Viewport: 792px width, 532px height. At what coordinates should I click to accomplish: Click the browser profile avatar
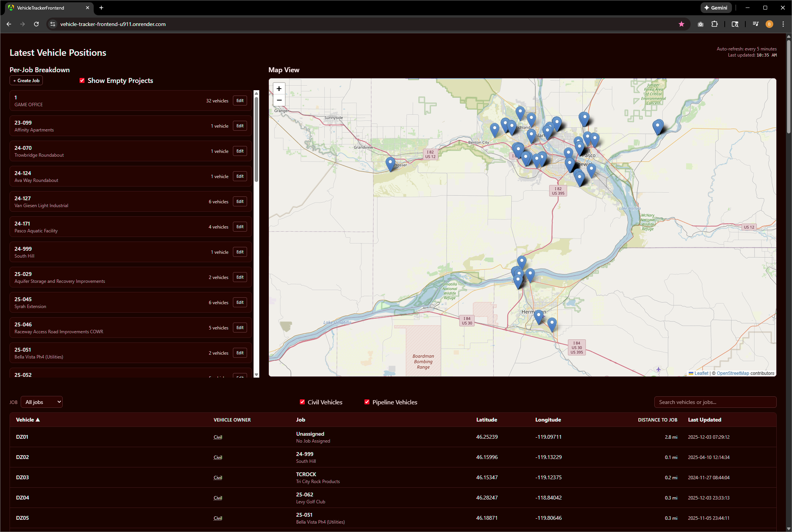(769, 24)
